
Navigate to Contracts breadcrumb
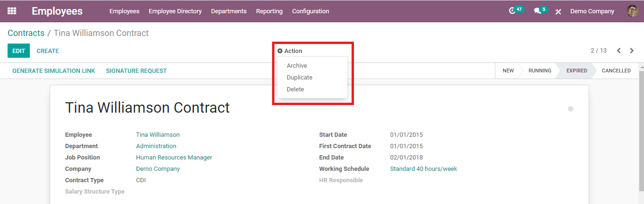26,33
